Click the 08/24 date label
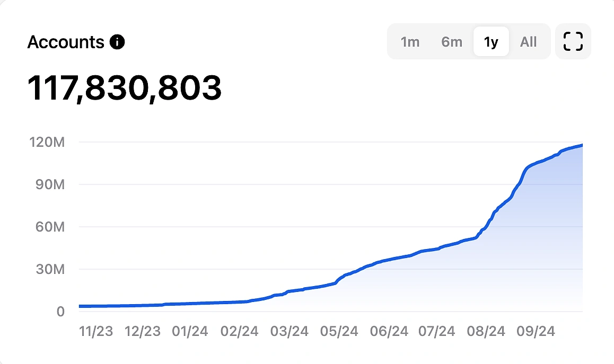Screen dimensions: 614x364 click(487, 332)
